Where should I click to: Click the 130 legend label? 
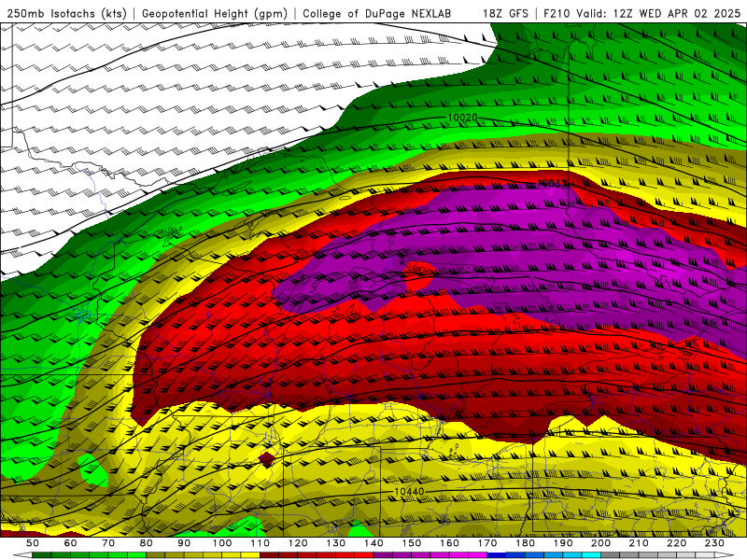tap(336, 543)
